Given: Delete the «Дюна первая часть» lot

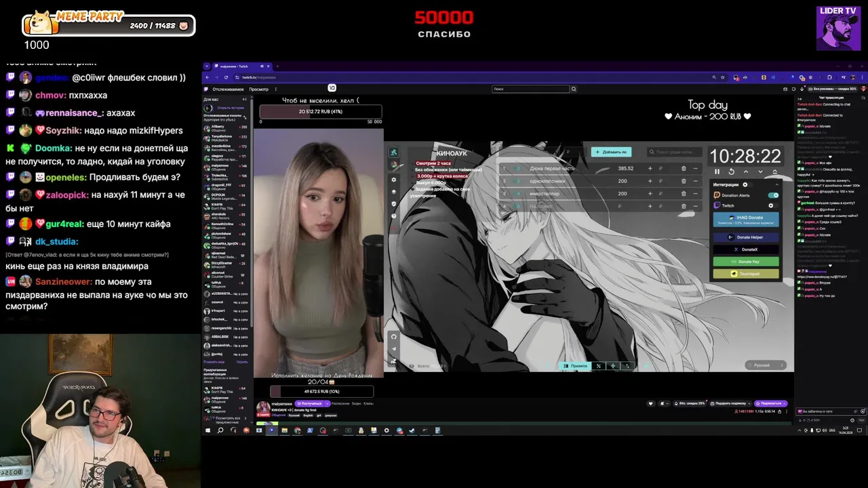Looking at the screenshot, I should (x=684, y=168).
